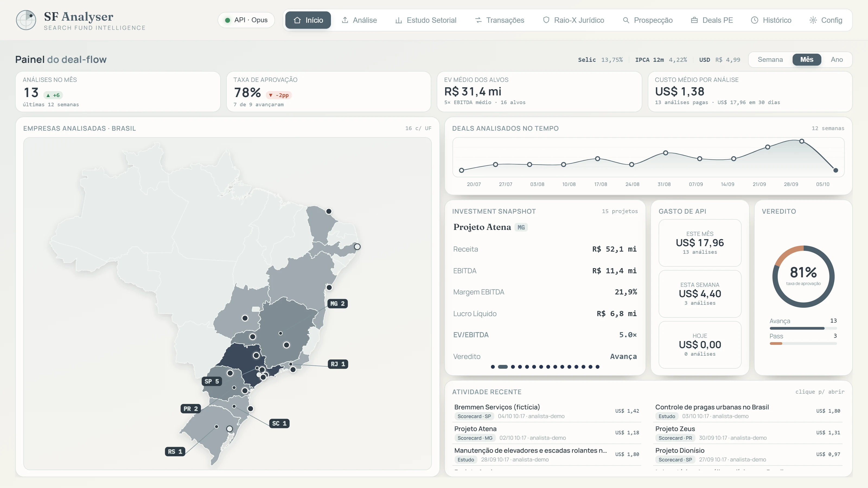Click the 31/08 chart data point

tap(665, 153)
